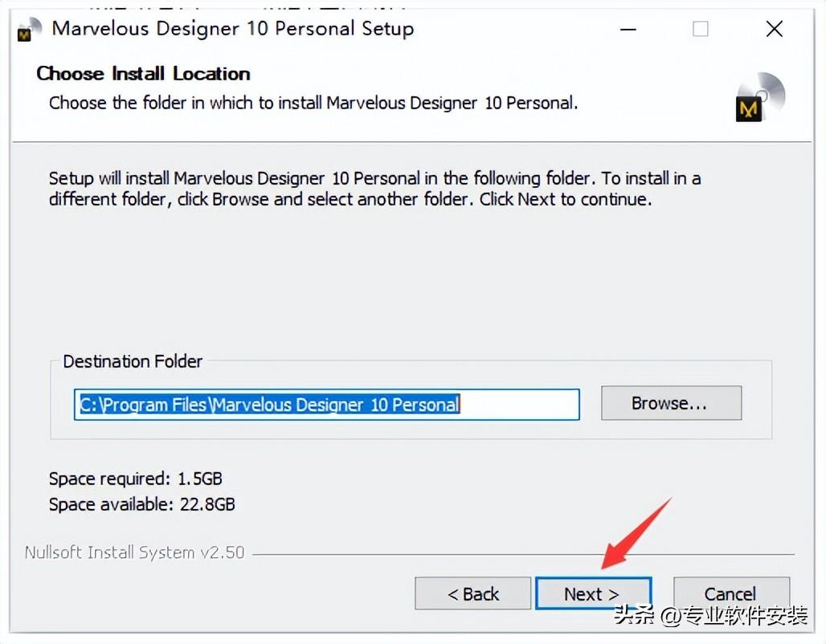Minimize the Setup window
The image size is (826, 644).
coord(628,29)
